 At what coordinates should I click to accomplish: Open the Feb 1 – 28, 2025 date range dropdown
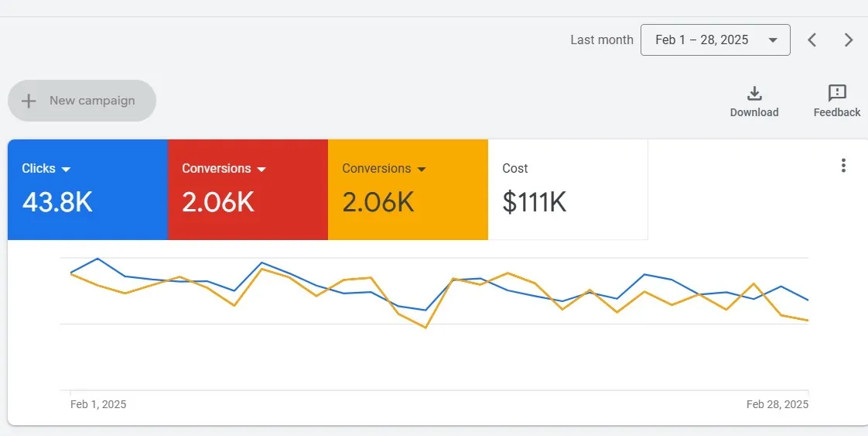(x=716, y=40)
